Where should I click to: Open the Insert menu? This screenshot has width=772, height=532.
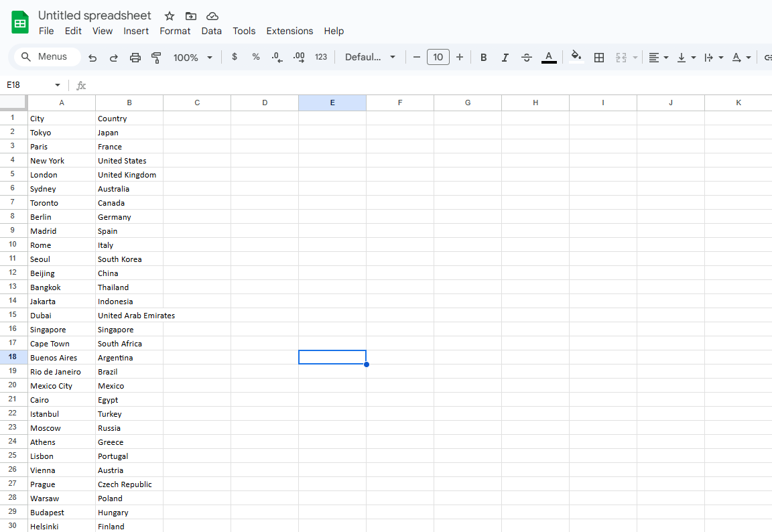[136, 31]
